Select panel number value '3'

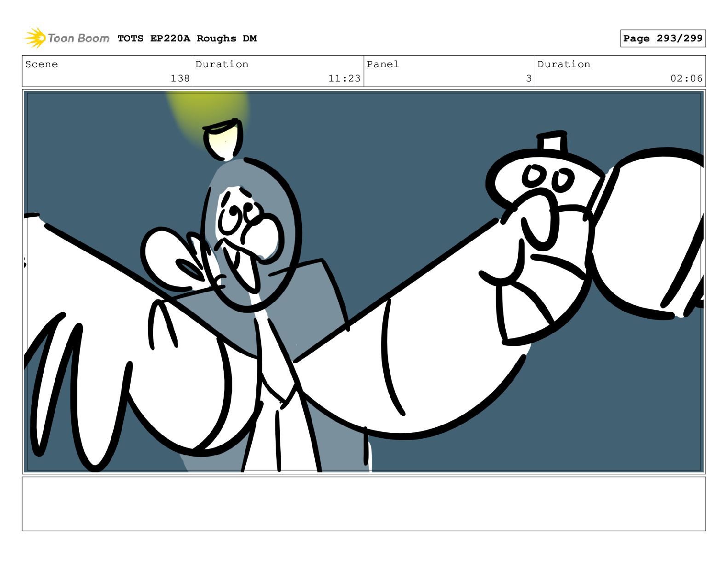click(x=529, y=79)
